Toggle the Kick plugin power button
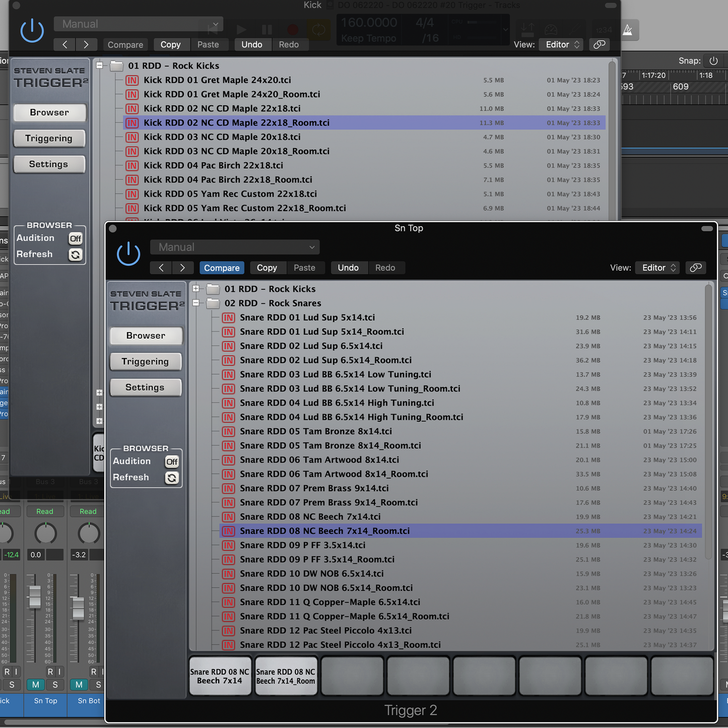This screenshot has width=728, height=728. click(32, 30)
